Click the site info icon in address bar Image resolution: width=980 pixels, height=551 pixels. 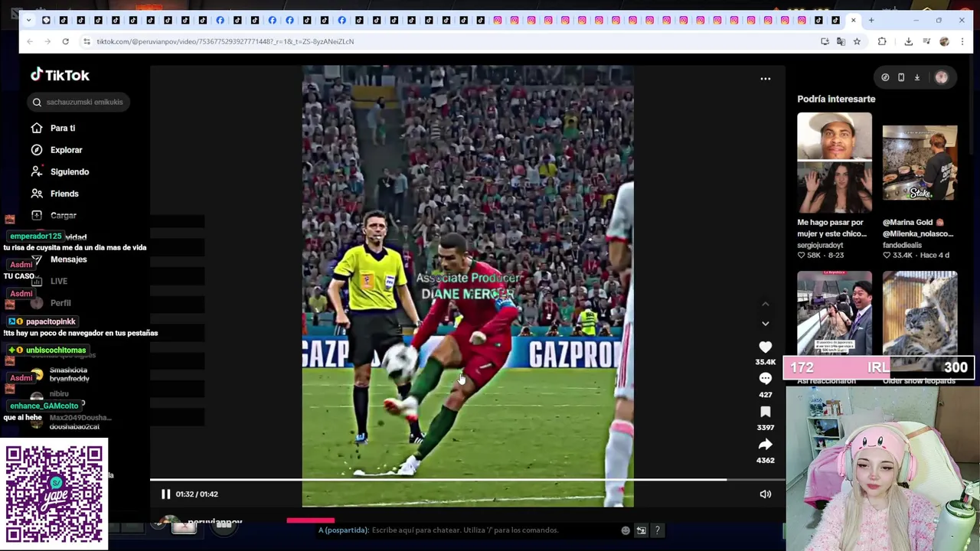(x=87, y=41)
